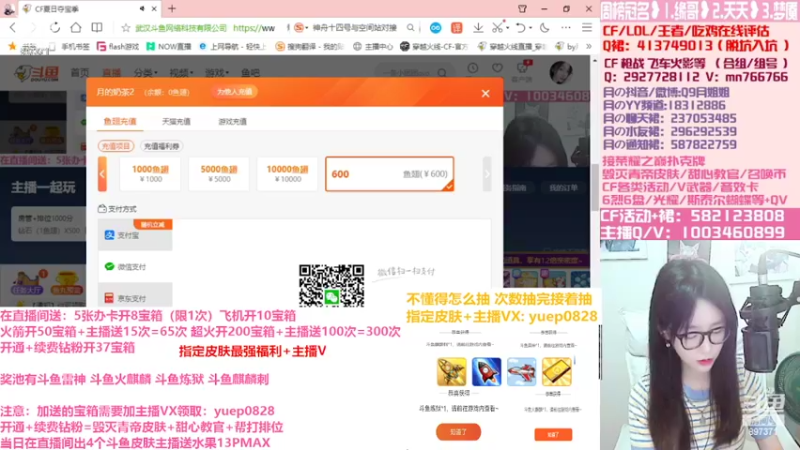Click the orange 知道了 button on left
This screenshot has width=800, height=450.
tap(458, 432)
